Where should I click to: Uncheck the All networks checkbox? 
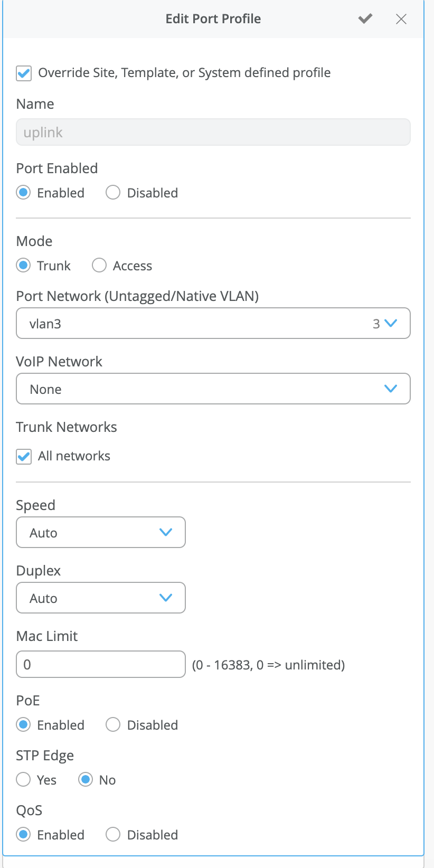click(24, 456)
